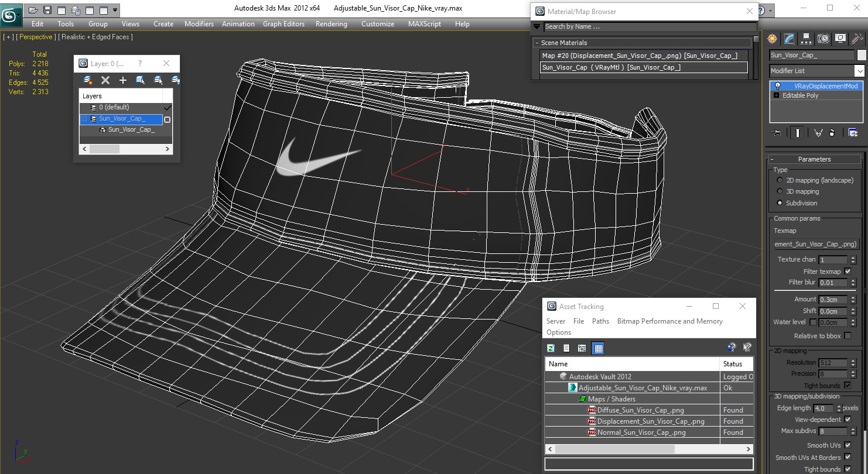Open the Hierarchy command panel tab
This screenshot has height=474, width=868.
[x=807, y=39]
